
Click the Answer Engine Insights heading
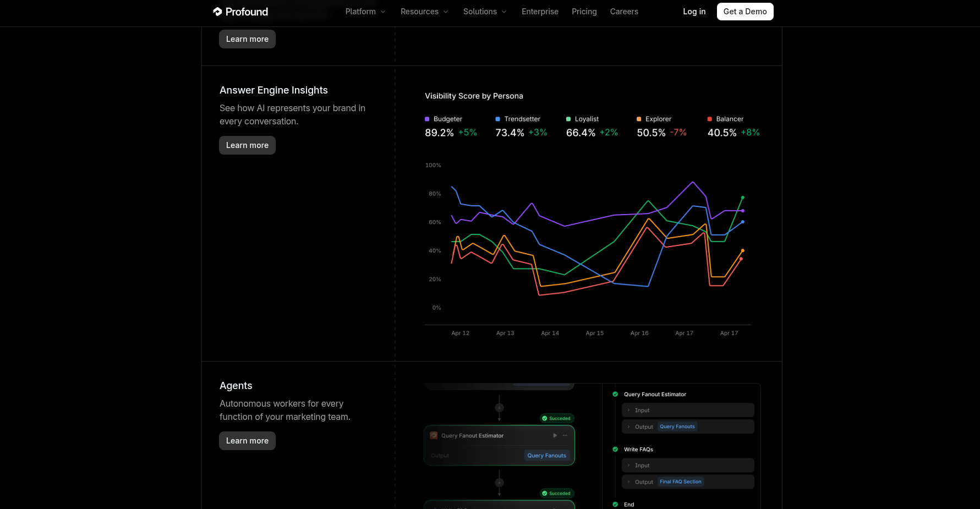273,90
